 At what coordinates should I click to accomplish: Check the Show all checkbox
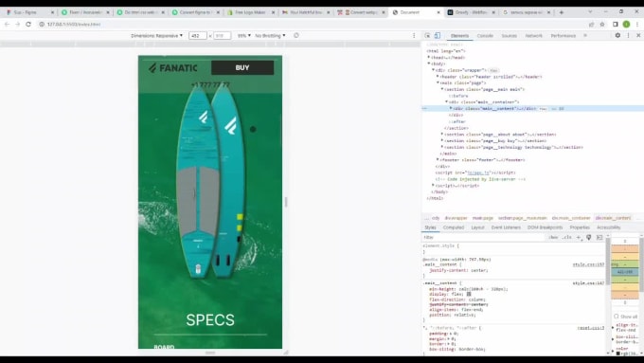coord(617,317)
